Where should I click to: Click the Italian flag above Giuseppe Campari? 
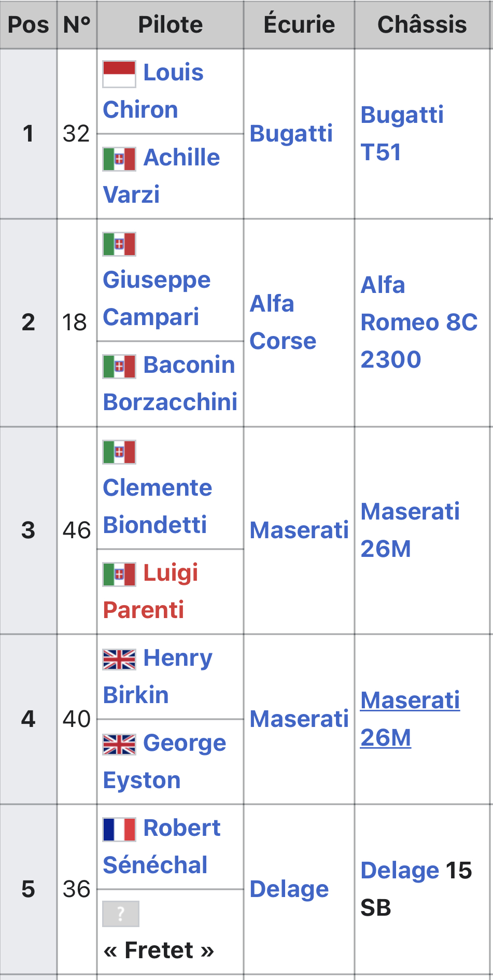[x=119, y=244]
